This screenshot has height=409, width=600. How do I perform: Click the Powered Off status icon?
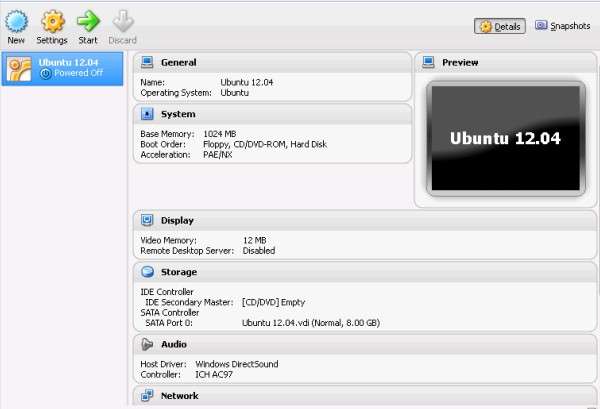click(46, 73)
